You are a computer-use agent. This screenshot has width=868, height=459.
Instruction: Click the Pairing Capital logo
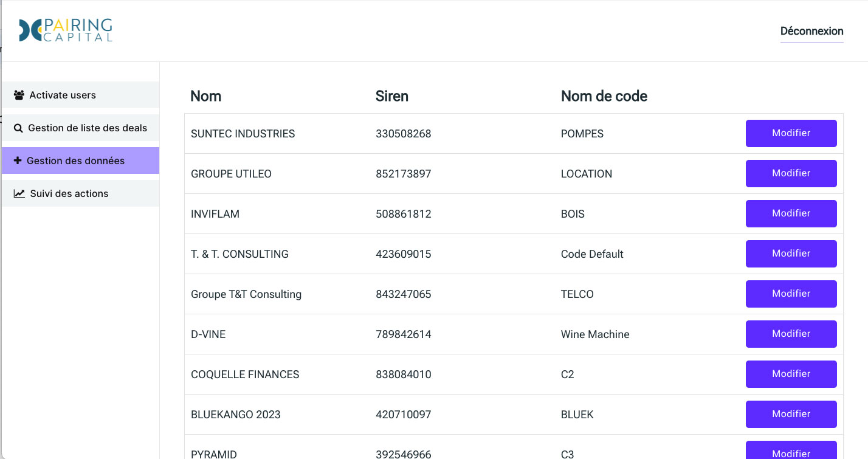click(x=66, y=30)
